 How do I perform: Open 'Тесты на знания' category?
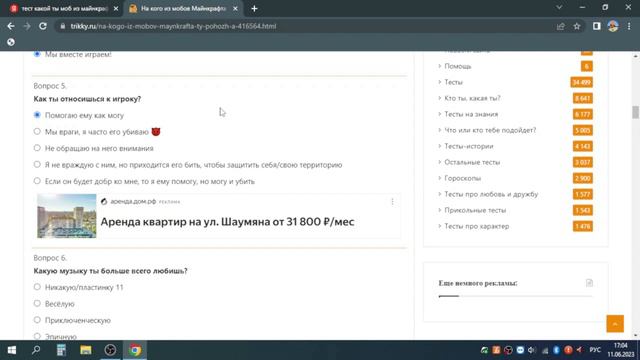(471, 114)
